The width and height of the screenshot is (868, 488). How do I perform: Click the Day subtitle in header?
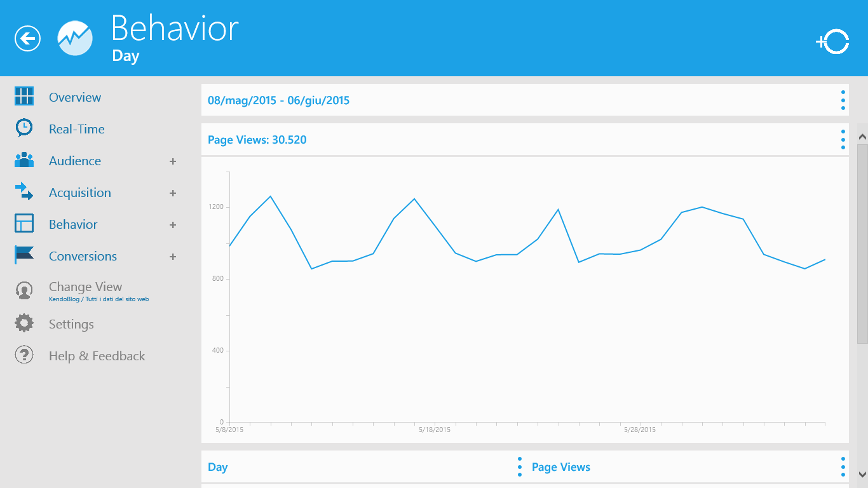[126, 56]
